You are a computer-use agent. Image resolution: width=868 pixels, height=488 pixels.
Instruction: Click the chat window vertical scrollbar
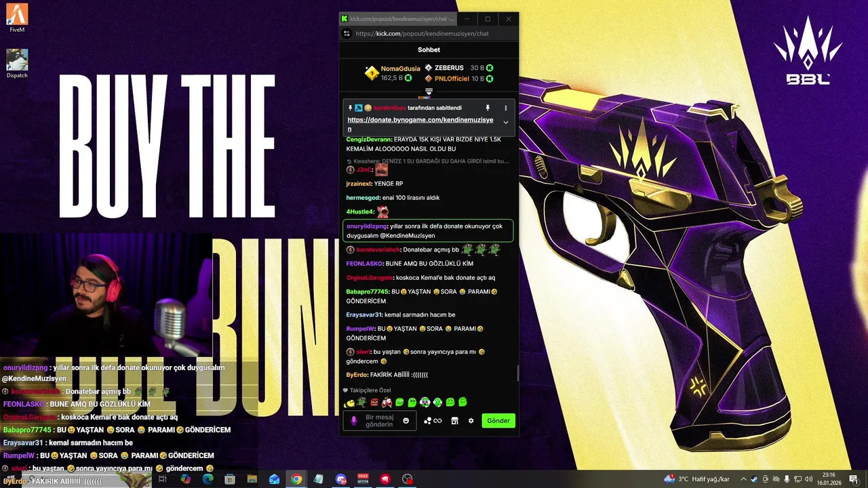(517, 373)
